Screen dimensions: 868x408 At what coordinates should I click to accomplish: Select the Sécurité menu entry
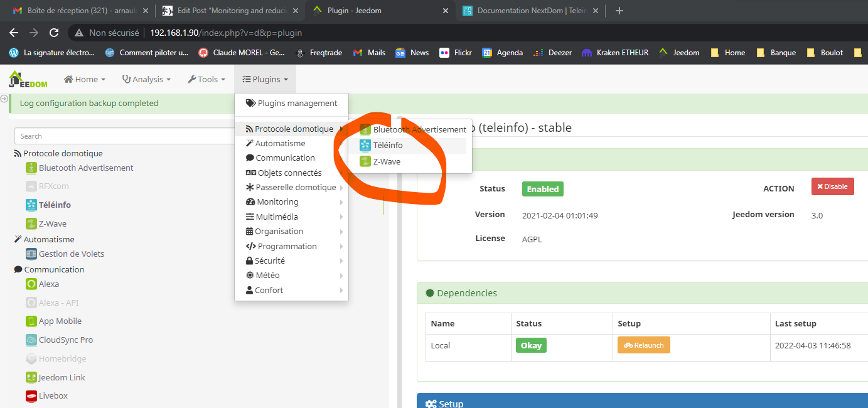pyautogui.click(x=291, y=260)
